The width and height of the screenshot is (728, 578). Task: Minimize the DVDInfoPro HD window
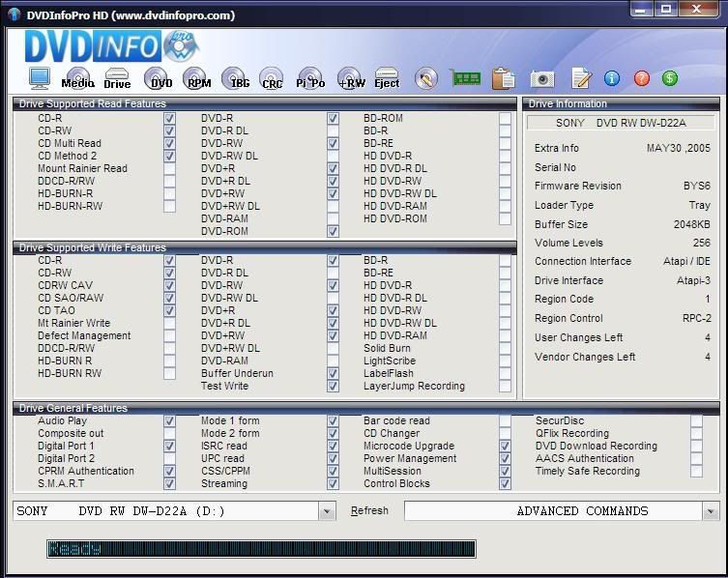(x=641, y=10)
